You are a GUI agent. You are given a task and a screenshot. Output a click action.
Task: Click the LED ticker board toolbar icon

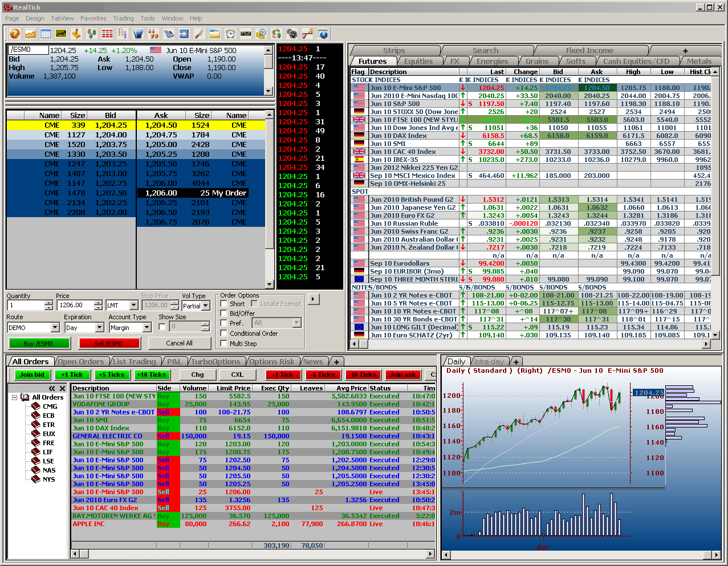point(246,34)
